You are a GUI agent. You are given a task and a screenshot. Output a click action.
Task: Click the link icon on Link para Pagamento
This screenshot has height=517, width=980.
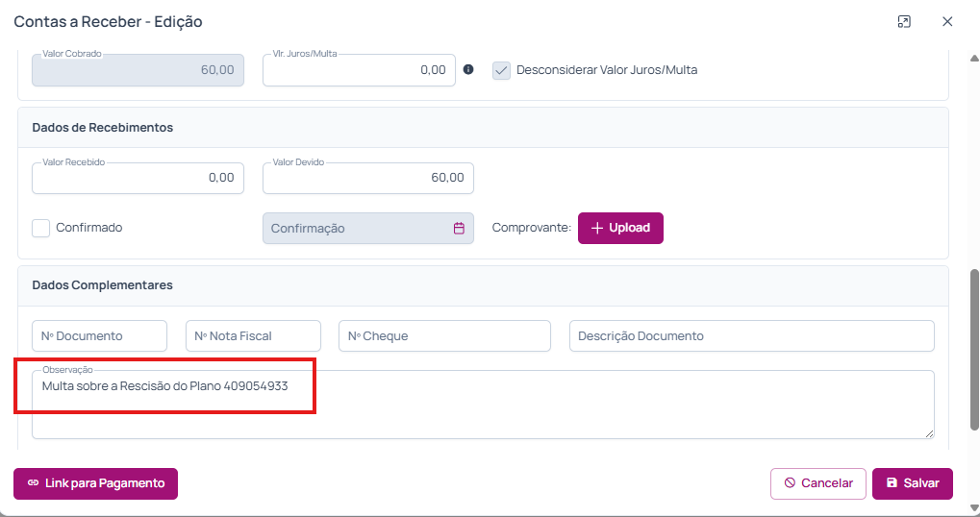tap(33, 483)
